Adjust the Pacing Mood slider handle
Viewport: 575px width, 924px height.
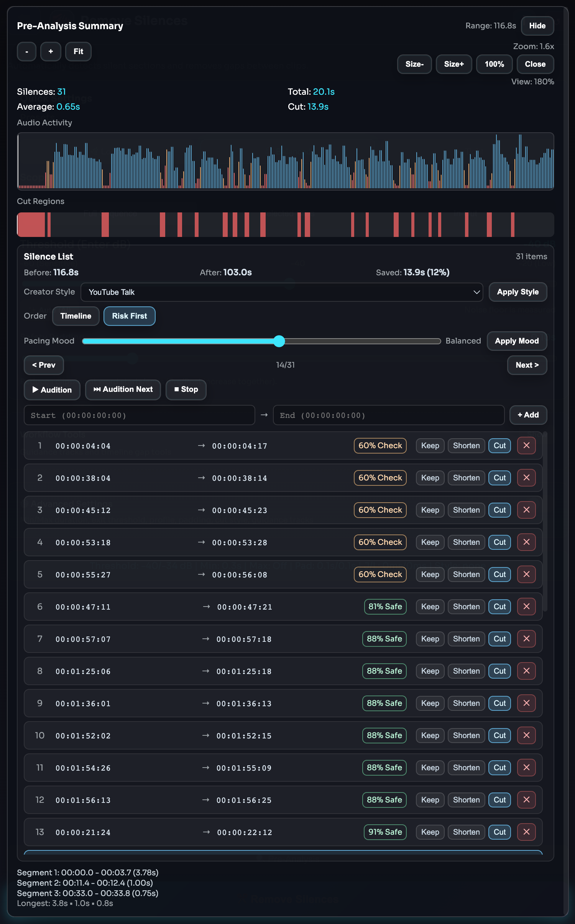click(279, 341)
